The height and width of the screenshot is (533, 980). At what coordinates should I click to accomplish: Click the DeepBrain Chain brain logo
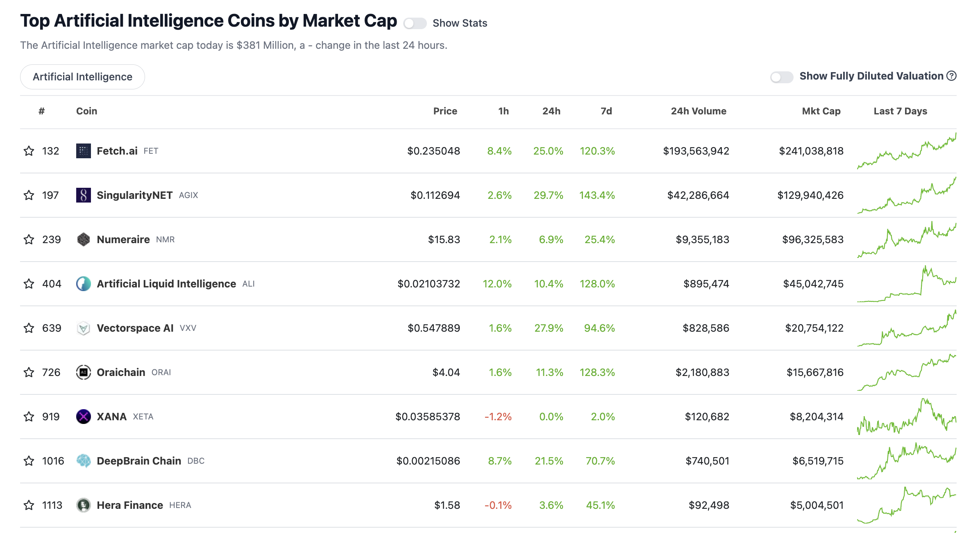(x=84, y=461)
